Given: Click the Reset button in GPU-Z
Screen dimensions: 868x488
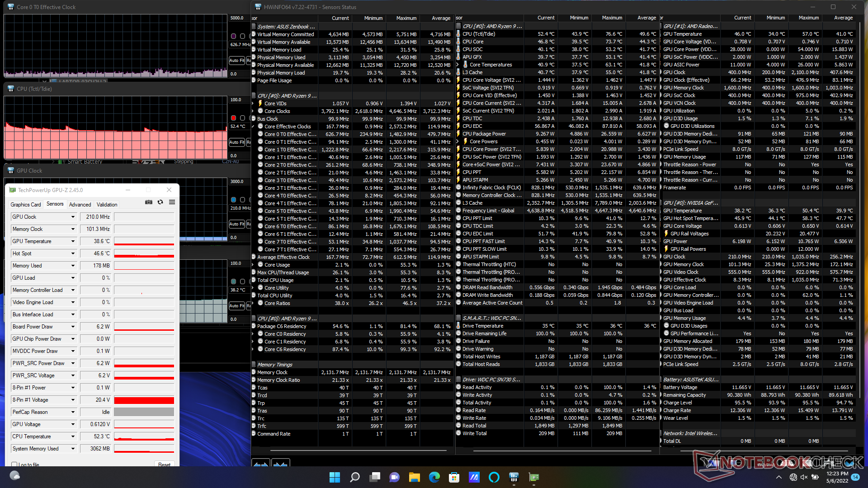Looking at the screenshot, I should click(164, 464).
